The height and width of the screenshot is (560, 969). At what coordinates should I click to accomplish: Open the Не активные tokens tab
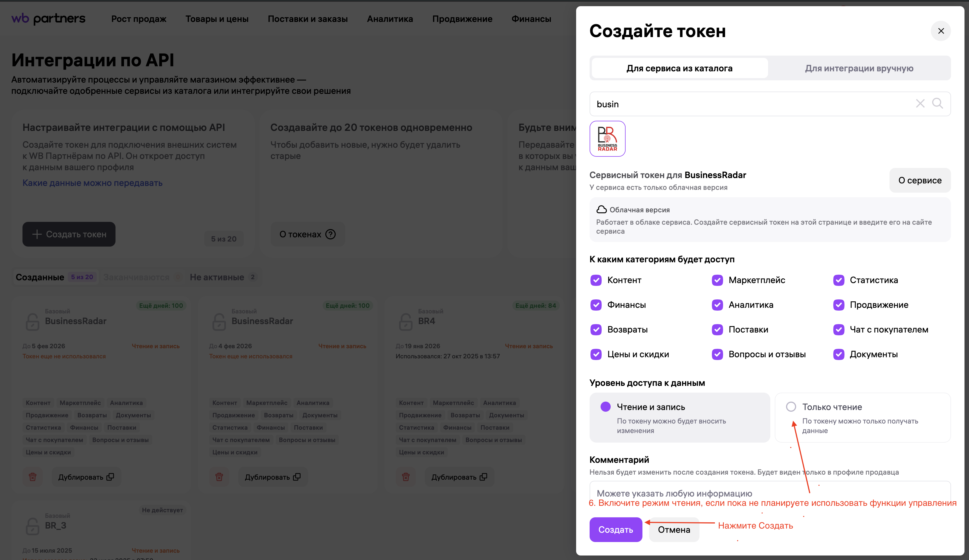(217, 277)
